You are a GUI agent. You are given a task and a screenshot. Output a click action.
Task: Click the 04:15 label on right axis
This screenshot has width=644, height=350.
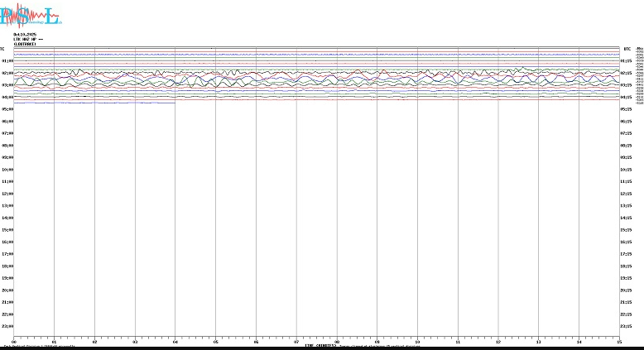[627, 98]
